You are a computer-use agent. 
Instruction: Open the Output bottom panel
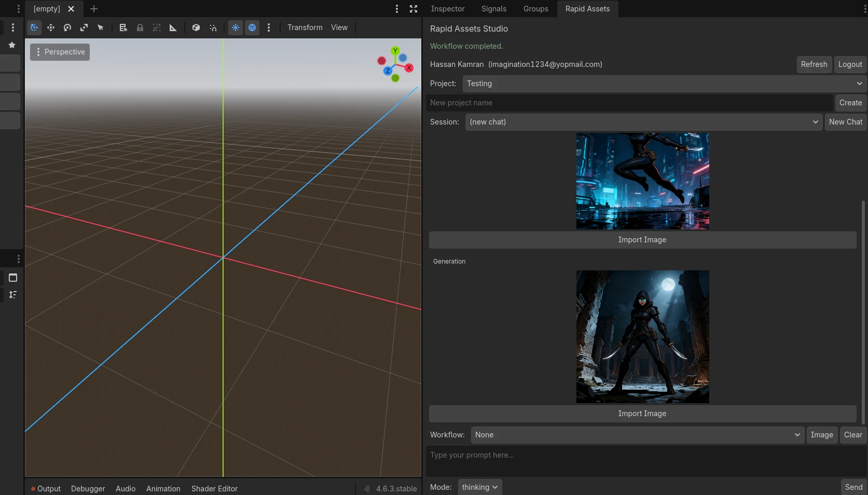pos(46,489)
